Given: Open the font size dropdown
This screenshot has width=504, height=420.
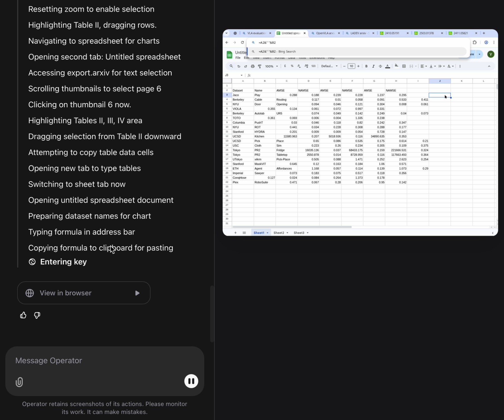Looking at the screenshot, I should 351,66.
